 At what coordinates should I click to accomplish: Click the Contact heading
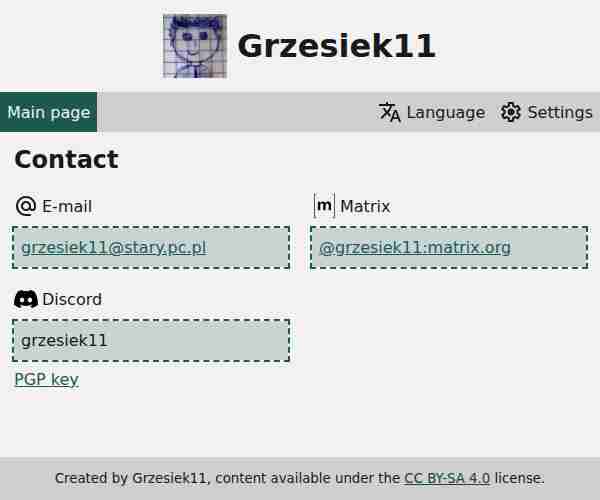[x=66, y=159]
